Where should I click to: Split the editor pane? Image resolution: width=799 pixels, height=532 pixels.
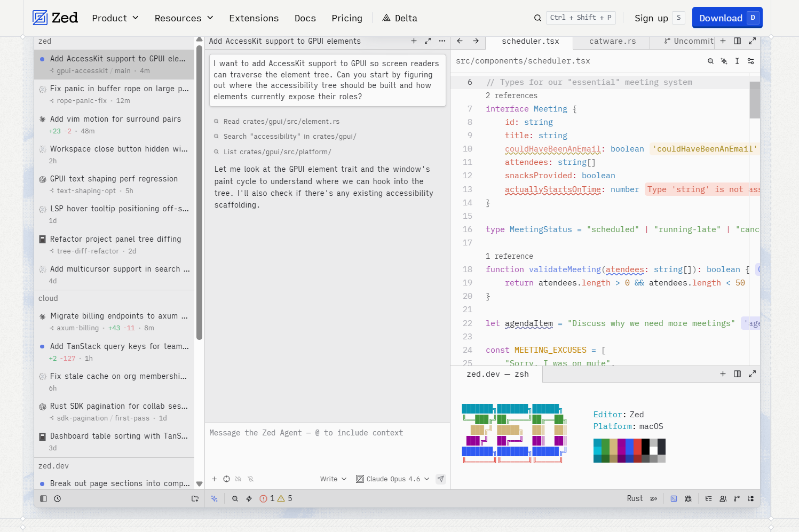click(x=737, y=41)
